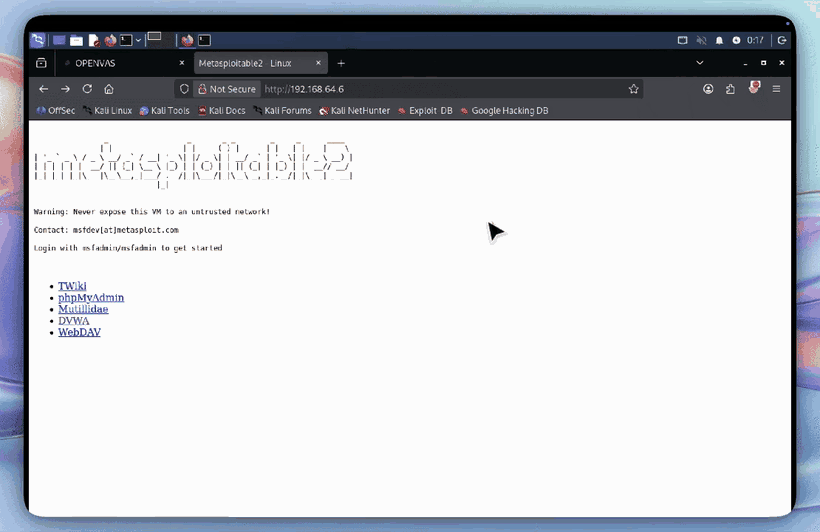This screenshot has width=820, height=532.
Task: Launch the text editor panel icon
Action: [94, 40]
